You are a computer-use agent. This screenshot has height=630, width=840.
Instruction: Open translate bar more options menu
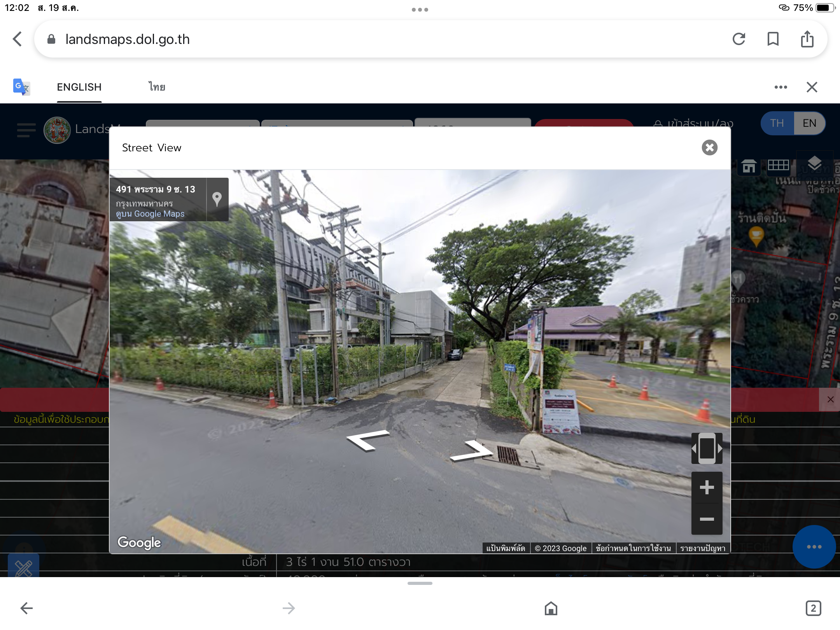(x=780, y=87)
